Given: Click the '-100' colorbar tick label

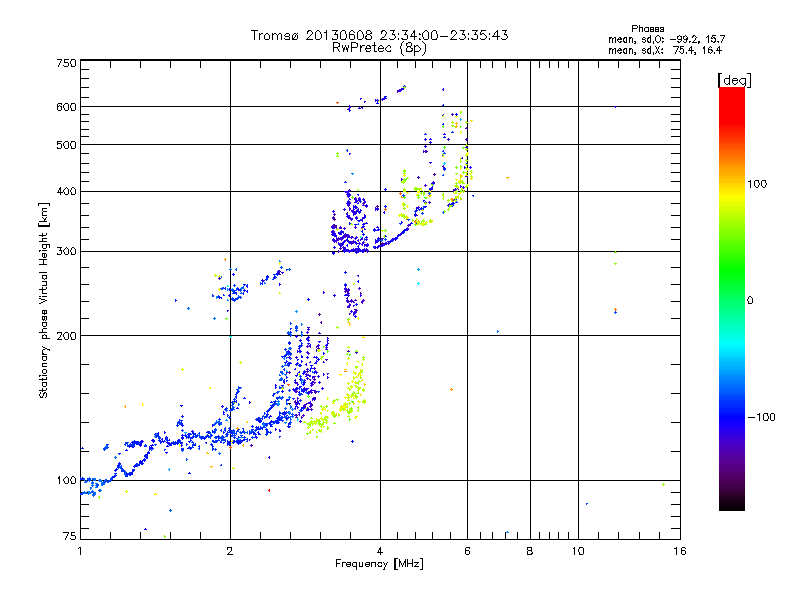Looking at the screenshot, I should (x=762, y=417).
